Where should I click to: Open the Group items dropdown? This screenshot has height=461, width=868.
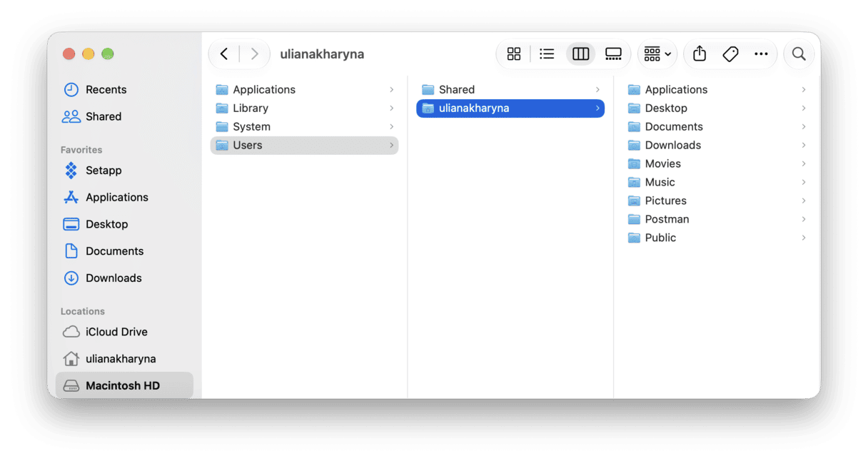tap(657, 54)
